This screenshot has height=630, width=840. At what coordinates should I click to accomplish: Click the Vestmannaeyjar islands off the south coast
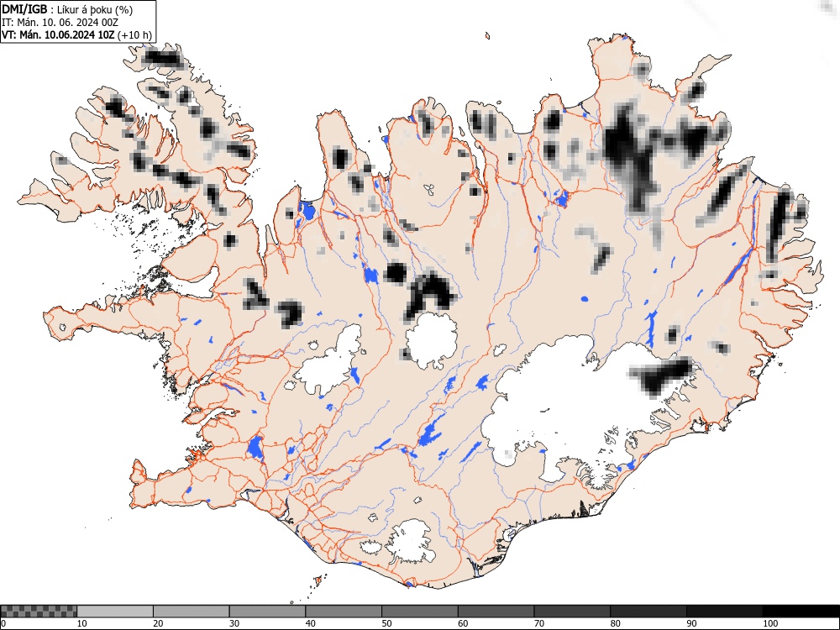[318, 580]
